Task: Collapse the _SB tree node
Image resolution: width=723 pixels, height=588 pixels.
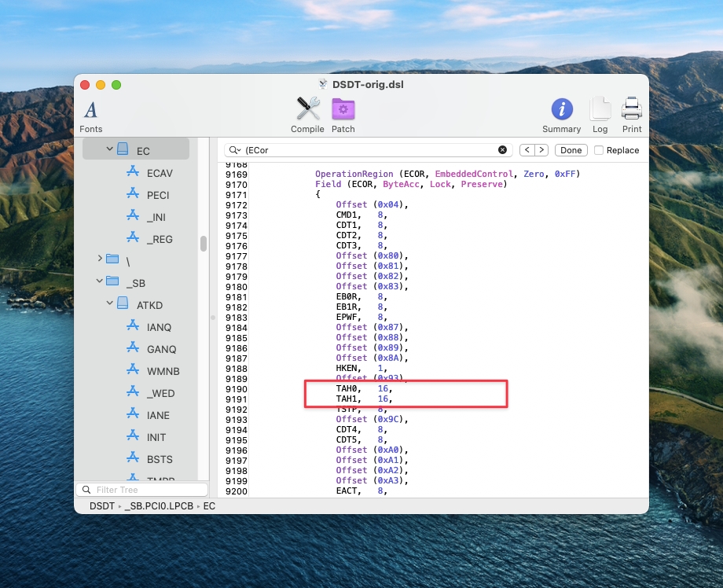Action: click(x=100, y=281)
